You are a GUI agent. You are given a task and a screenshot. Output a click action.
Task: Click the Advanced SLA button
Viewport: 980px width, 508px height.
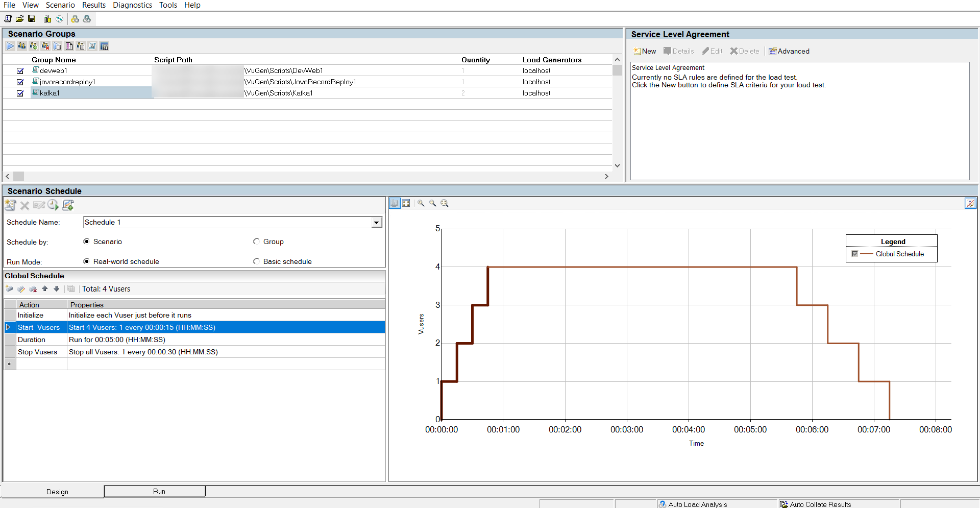789,51
